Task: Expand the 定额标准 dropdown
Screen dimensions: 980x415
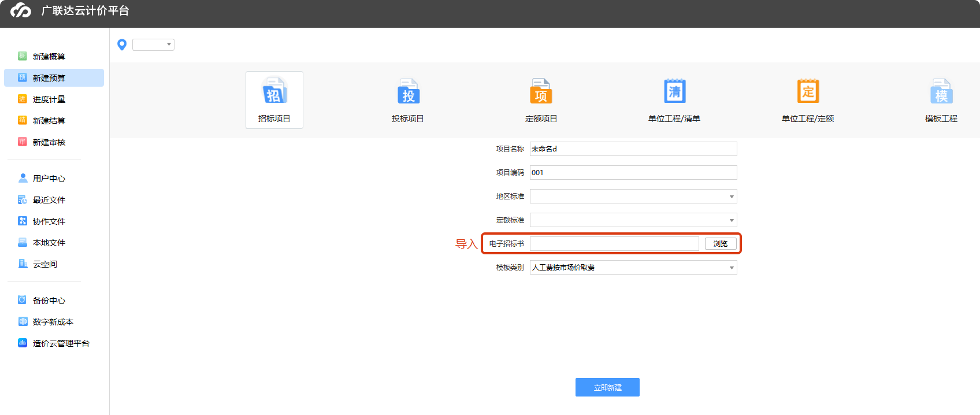Action: pos(633,220)
